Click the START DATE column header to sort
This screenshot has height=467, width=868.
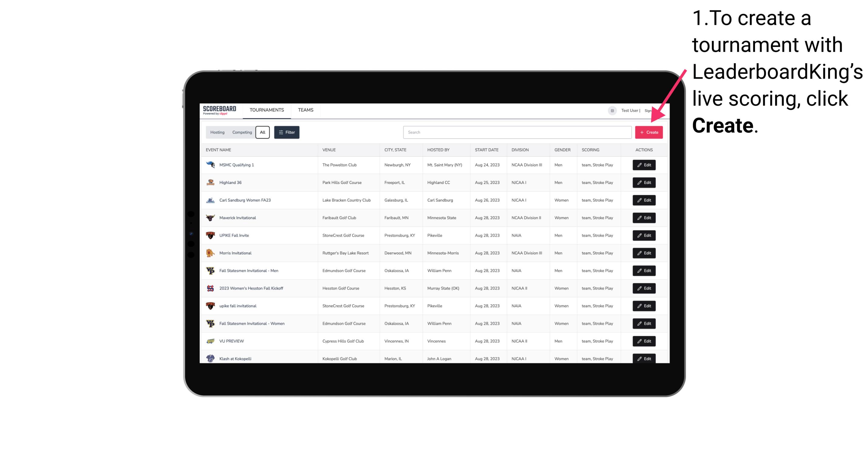click(x=486, y=150)
